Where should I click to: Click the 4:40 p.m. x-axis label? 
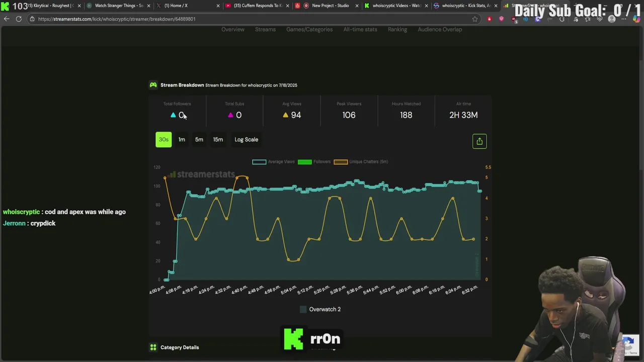[x=239, y=291]
